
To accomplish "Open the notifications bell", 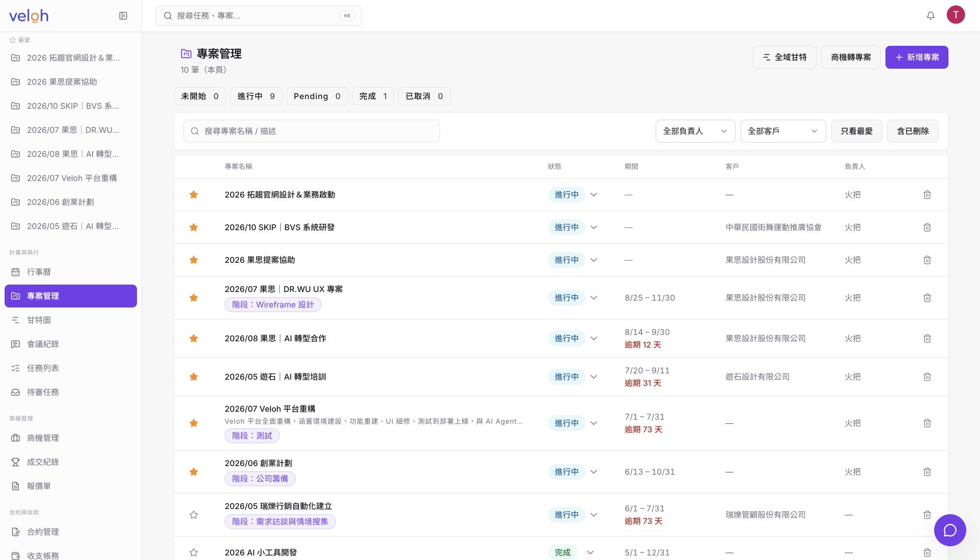I will pos(931,15).
